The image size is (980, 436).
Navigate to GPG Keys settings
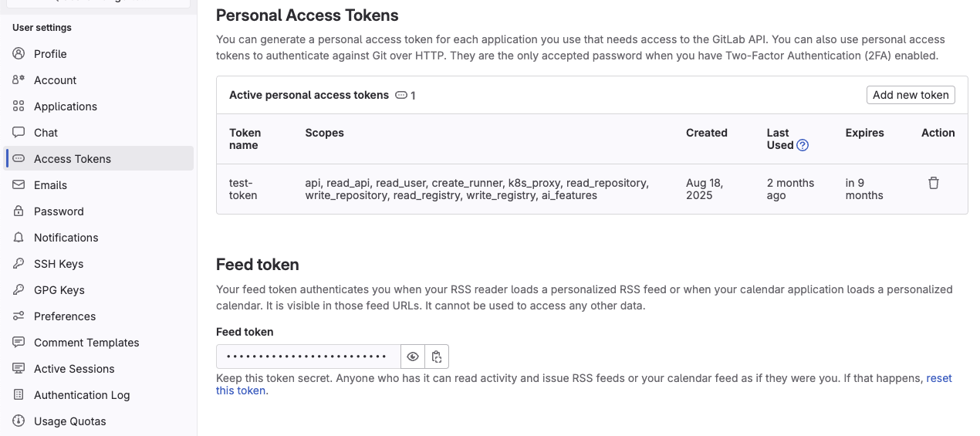[59, 290]
